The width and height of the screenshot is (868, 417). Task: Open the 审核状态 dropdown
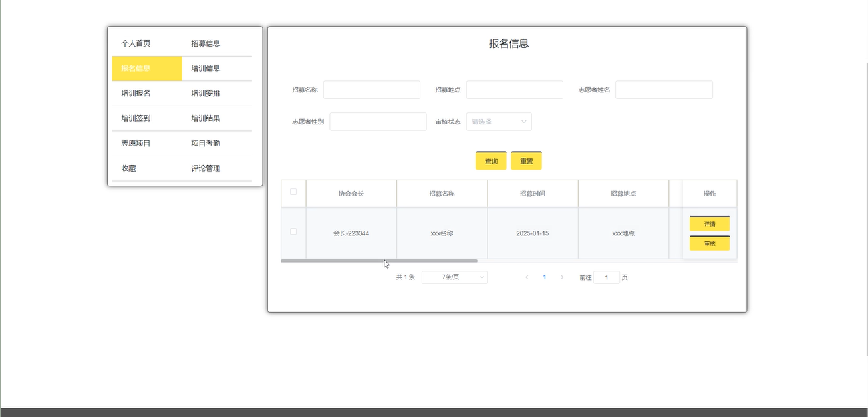coord(498,122)
